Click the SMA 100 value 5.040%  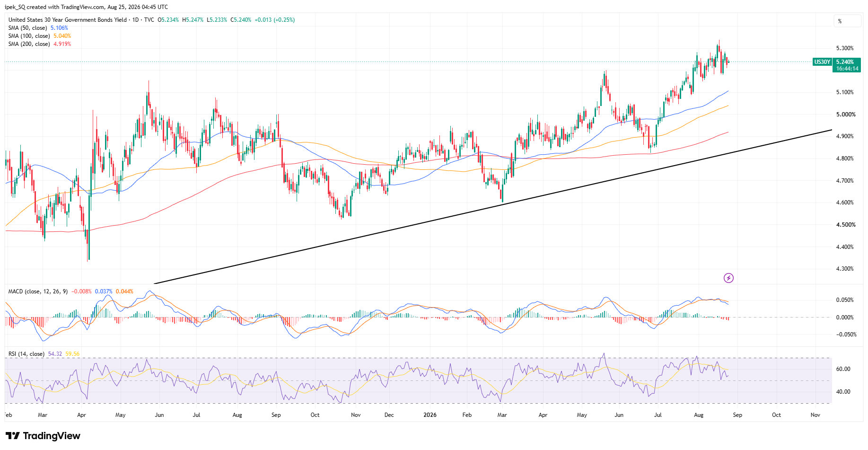[x=62, y=36]
